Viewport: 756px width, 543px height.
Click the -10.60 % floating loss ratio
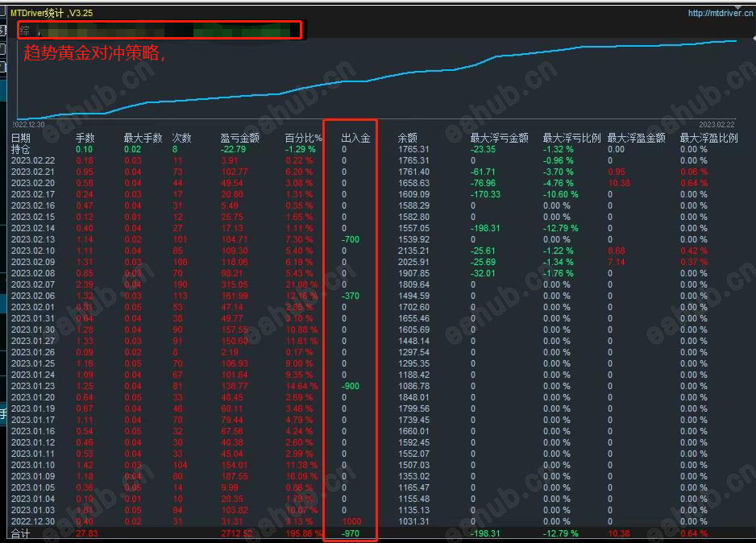pos(561,194)
